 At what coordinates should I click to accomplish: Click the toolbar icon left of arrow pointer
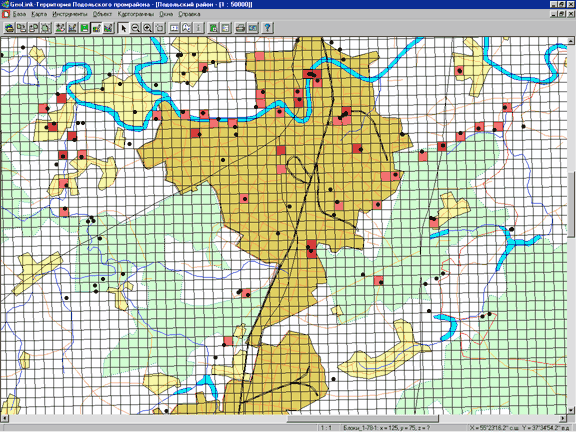(x=108, y=28)
